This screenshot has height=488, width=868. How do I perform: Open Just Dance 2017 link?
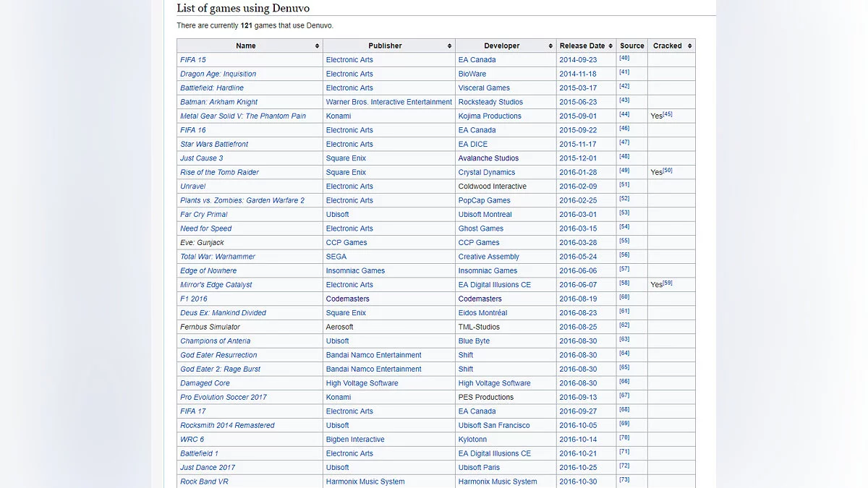pos(208,468)
